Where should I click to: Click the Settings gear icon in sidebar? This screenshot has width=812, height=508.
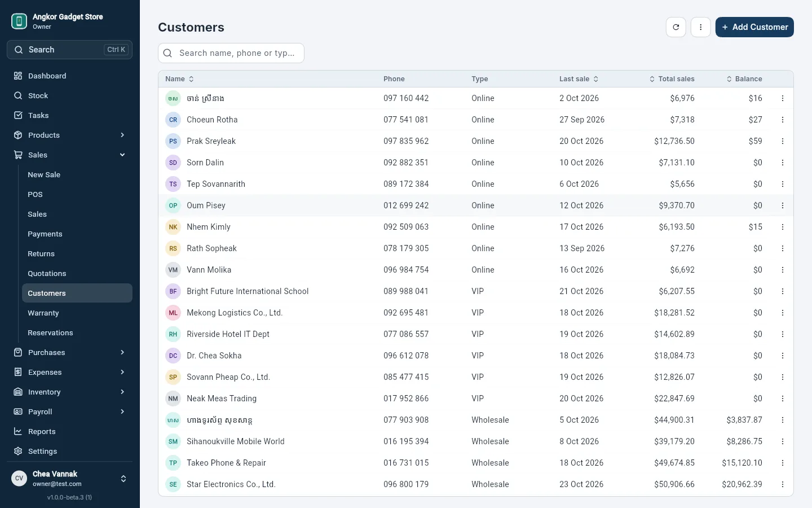coord(18,451)
